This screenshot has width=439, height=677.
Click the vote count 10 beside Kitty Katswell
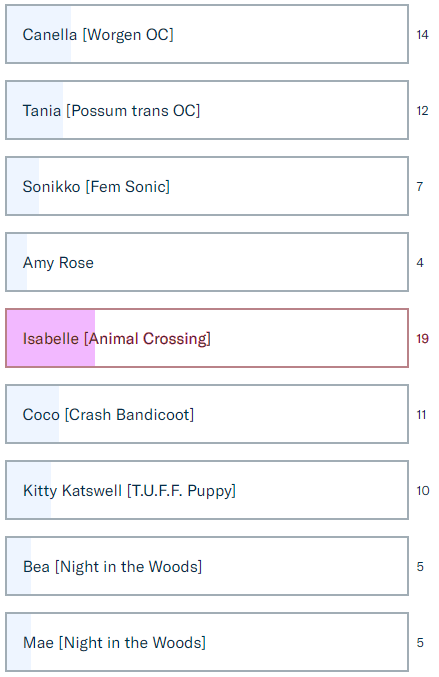click(423, 490)
